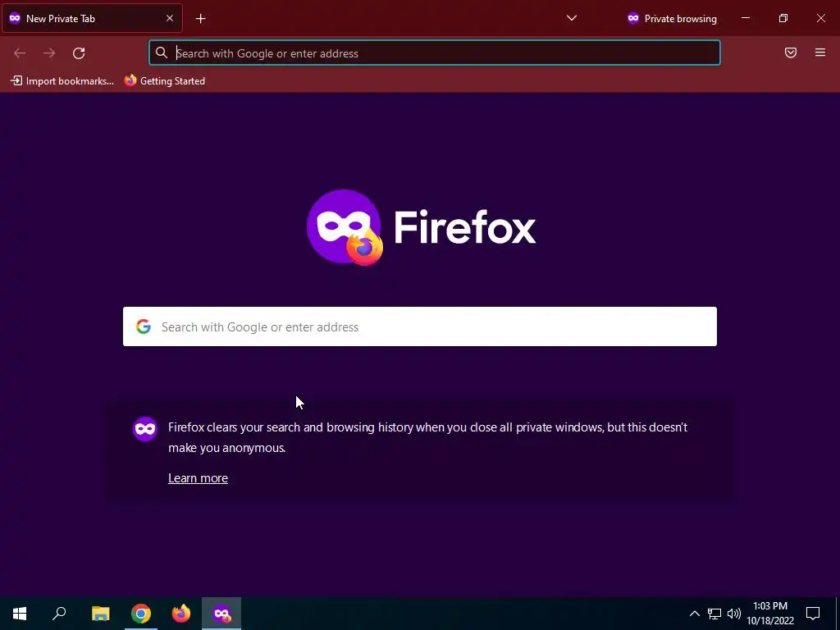
Task: Switch to regular Firefox in taskbar
Action: tap(181, 614)
